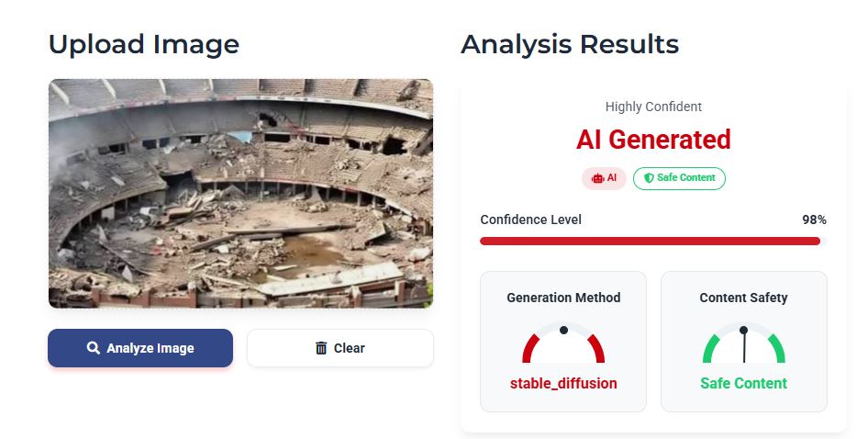Select the uploaded ruined stadium image

coord(240,193)
